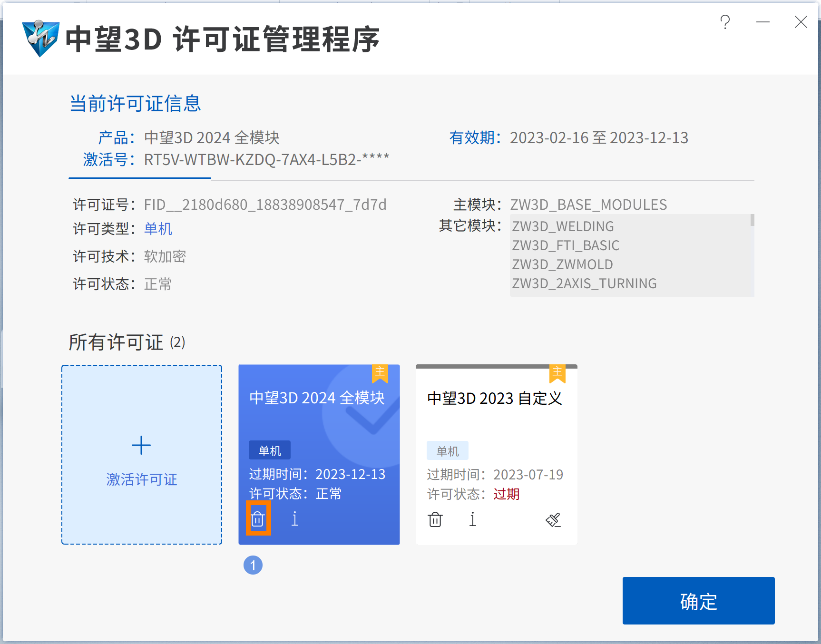The height and width of the screenshot is (644, 821).
Task: Select the 中望3D 2023 自定义 license card
Action: click(x=497, y=455)
